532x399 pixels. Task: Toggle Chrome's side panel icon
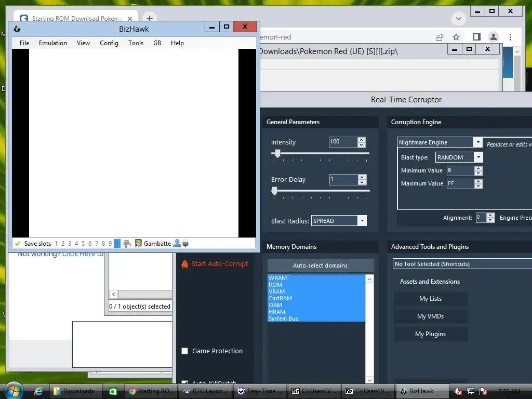pyautogui.click(x=477, y=37)
